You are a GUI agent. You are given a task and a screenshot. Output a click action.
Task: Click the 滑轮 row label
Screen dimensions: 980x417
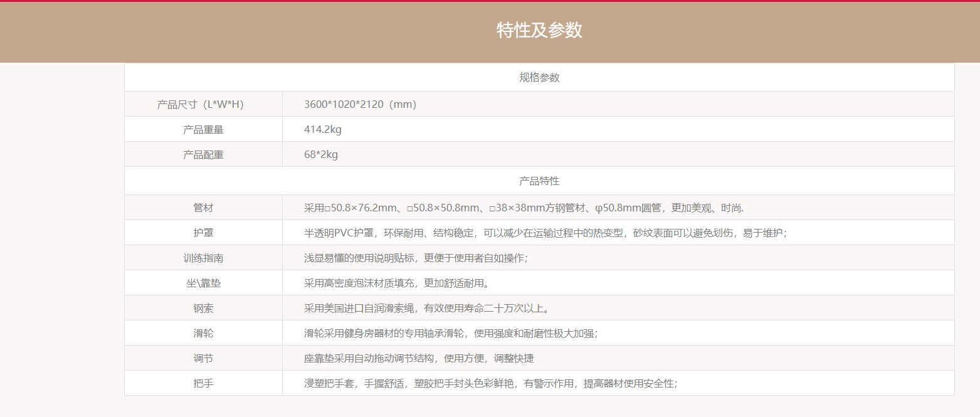[x=203, y=333]
